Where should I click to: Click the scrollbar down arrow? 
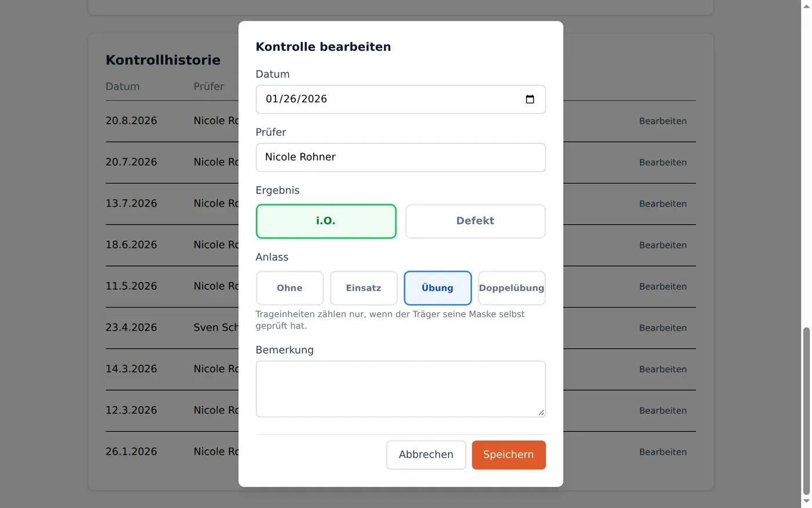pyautogui.click(x=806, y=502)
